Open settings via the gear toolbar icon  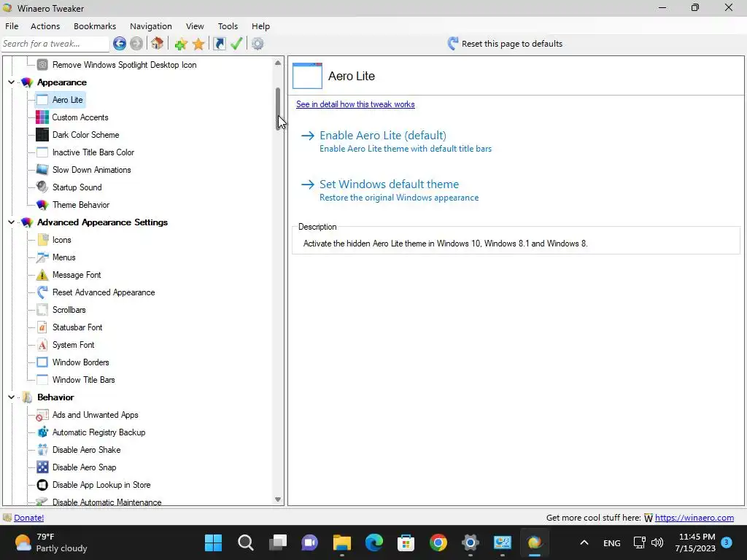[x=258, y=44]
